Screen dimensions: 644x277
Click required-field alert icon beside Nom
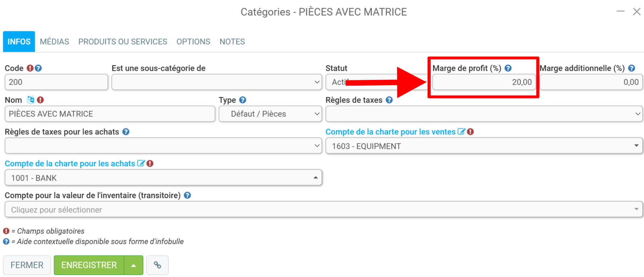pos(41,100)
